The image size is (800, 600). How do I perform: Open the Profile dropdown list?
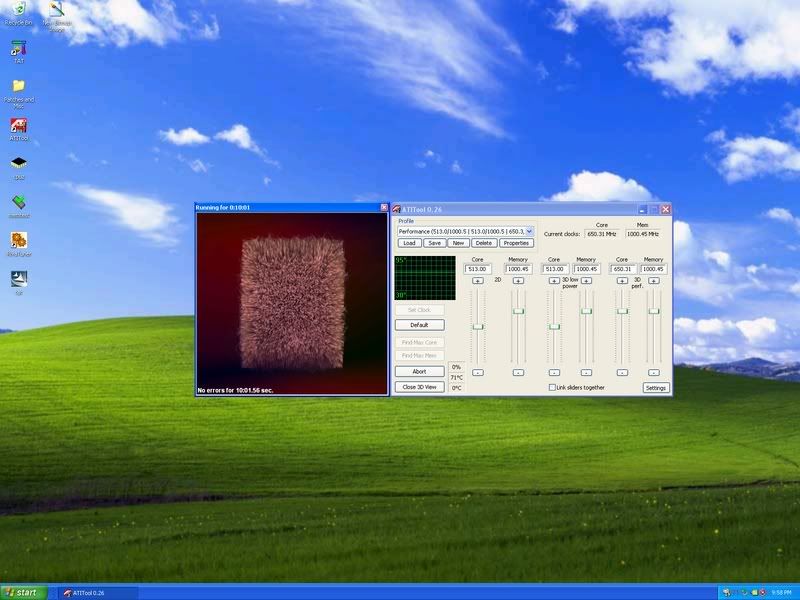click(x=530, y=232)
